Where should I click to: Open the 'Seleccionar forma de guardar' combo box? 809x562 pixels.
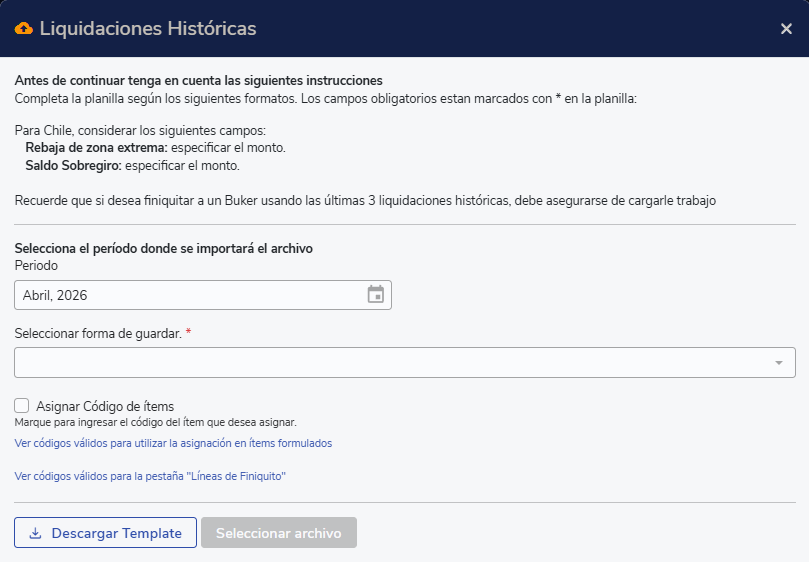[x=400, y=362]
